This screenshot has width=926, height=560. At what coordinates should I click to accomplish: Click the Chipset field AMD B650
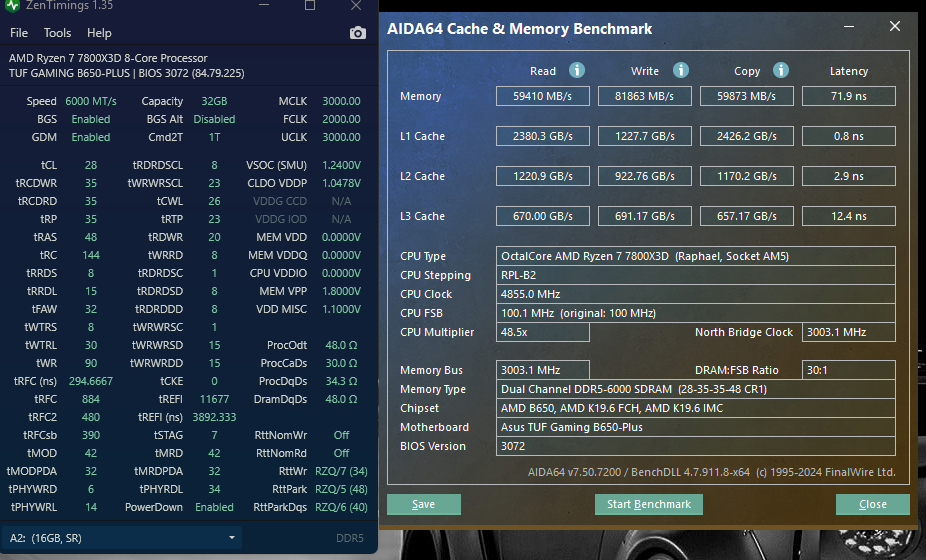click(696, 408)
